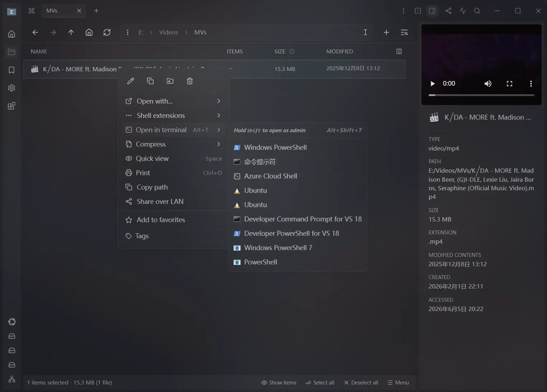Click the move-to icon beside the trash
Viewport: 547px width, 392px height.
click(x=170, y=81)
